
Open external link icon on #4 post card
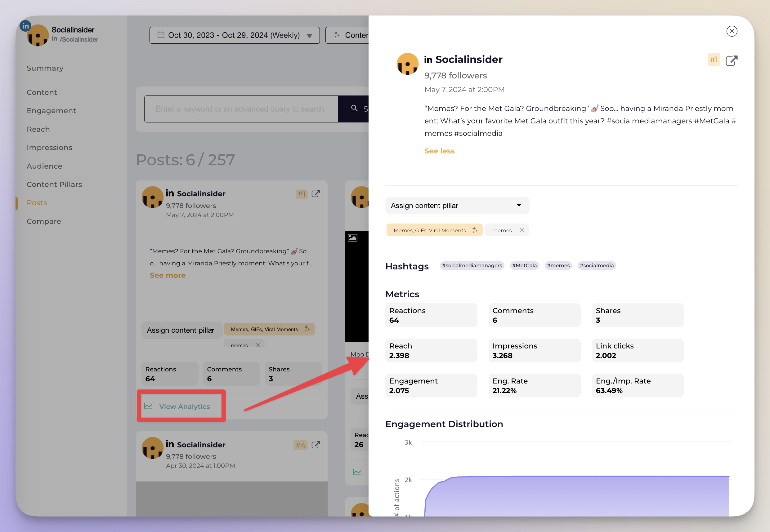[x=316, y=445]
